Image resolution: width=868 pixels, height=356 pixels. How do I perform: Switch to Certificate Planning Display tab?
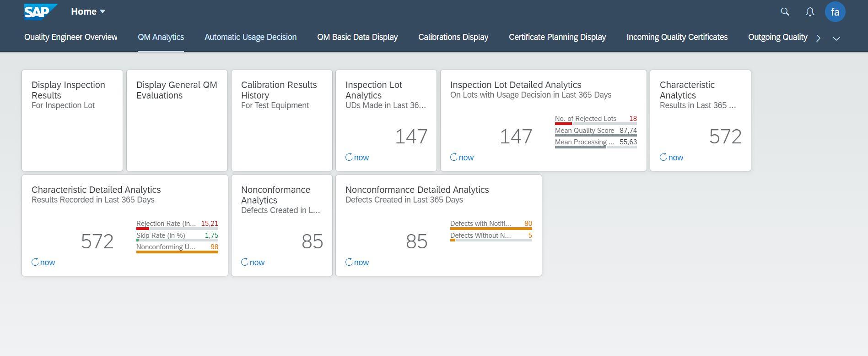557,37
